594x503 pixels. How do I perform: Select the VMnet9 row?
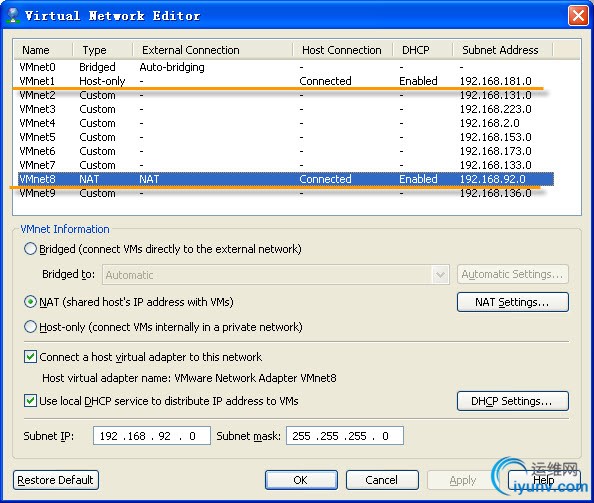tap(286, 193)
